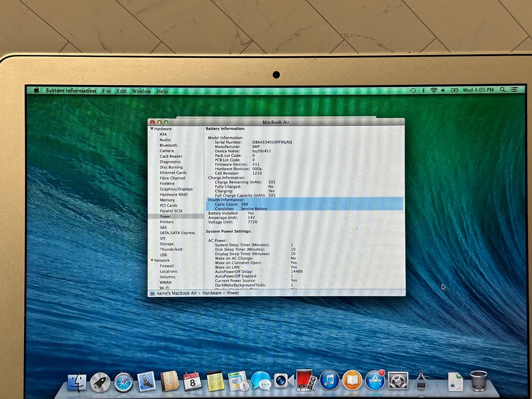Open the File menu
The width and height of the screenshot is (532, 399).
click(107, 91)
